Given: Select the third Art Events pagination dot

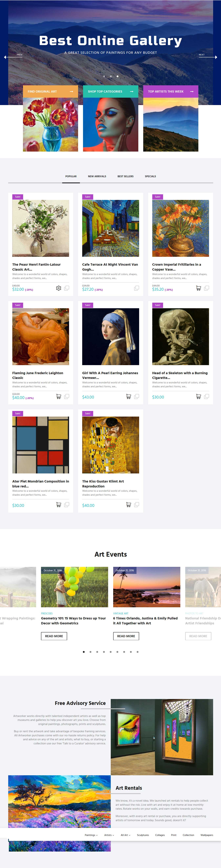Looking at the screenshot, I should coord(97,652).
